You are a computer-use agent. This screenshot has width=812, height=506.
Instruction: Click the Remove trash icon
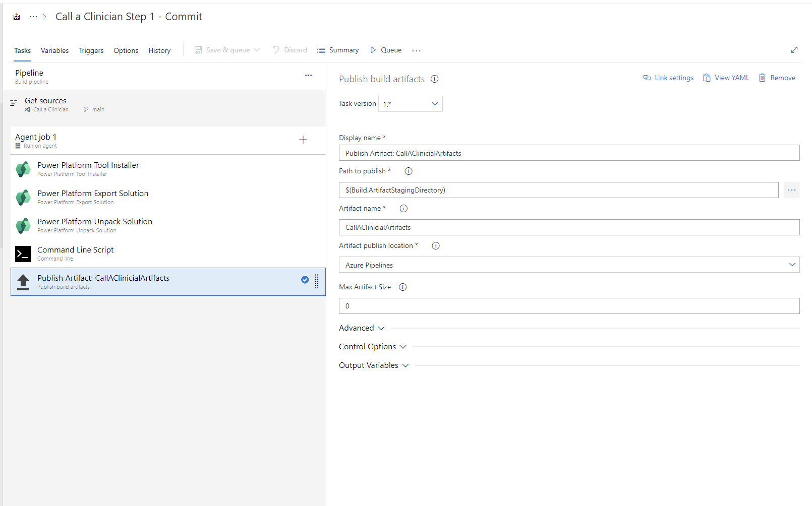[762, 78]
